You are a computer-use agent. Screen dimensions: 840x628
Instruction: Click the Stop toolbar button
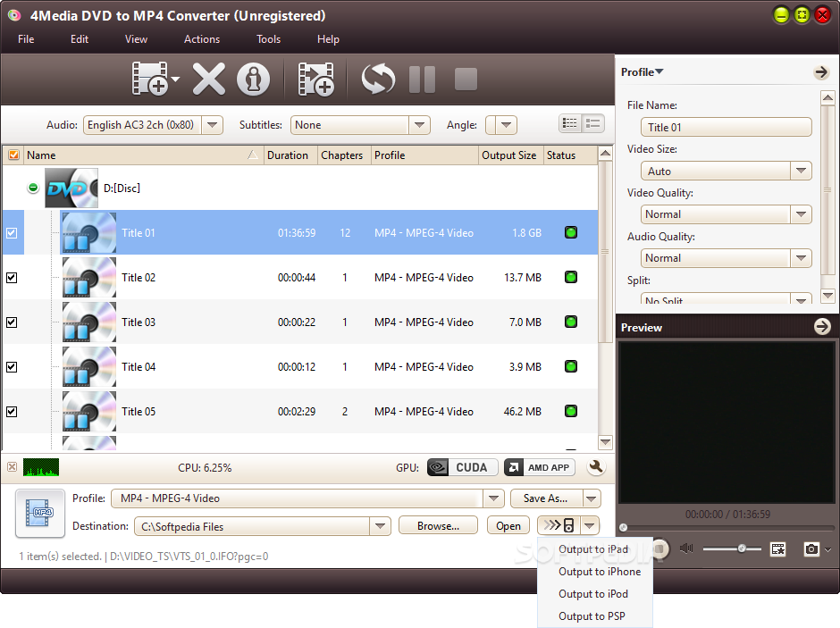tap(466, 80)
